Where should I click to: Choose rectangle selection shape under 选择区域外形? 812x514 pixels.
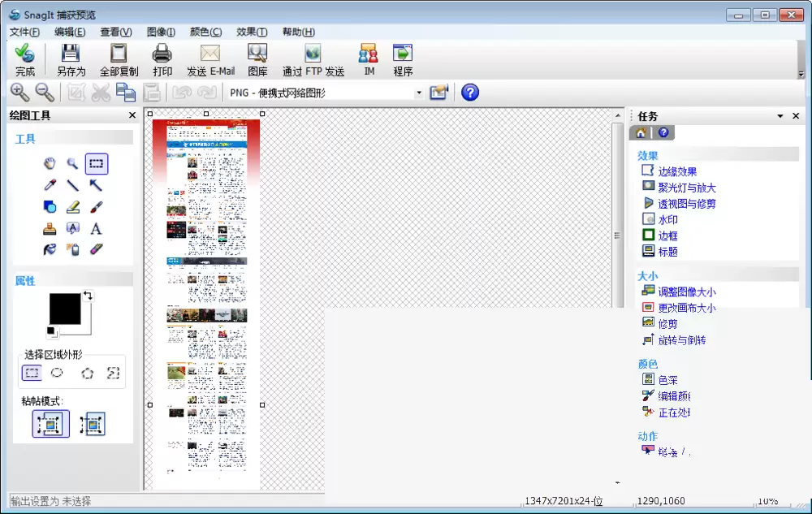click(x=32, y=373)
